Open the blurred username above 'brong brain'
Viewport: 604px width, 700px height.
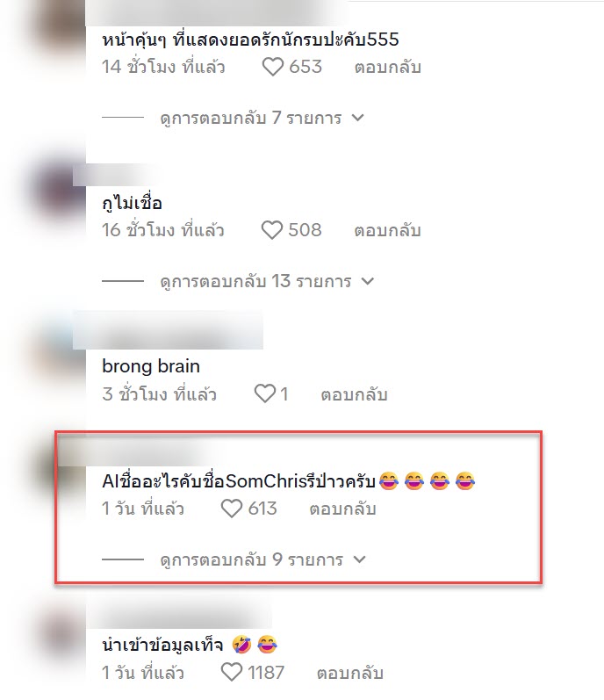coord(169,330)
